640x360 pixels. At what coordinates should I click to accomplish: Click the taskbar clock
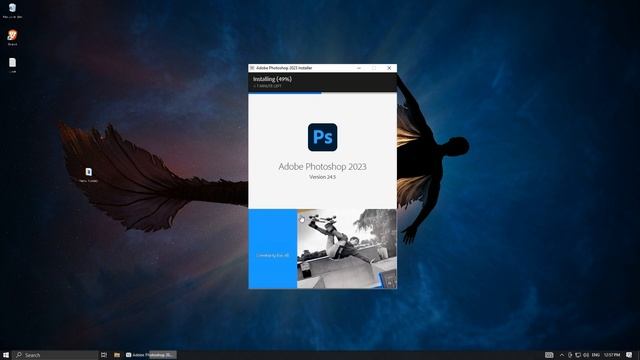[612, 355]
